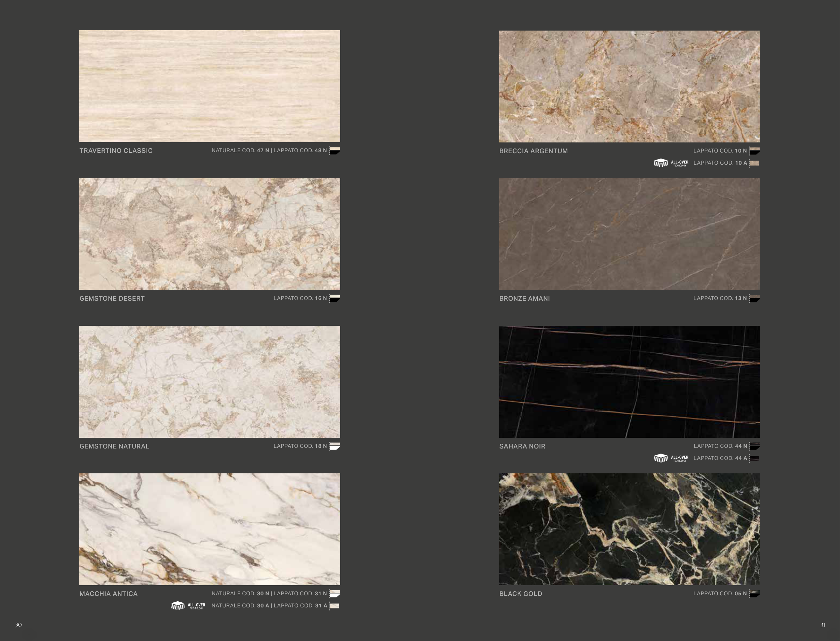Select the Black Gold slab image
Viewport: 840px width, 641px height.
point(629,529)
